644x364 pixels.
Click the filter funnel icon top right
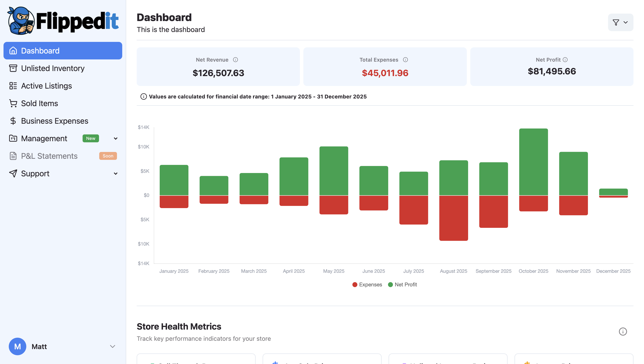616,22
